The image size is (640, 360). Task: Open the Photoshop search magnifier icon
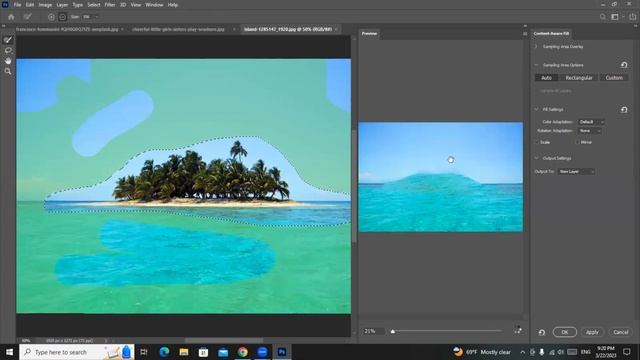602,17
